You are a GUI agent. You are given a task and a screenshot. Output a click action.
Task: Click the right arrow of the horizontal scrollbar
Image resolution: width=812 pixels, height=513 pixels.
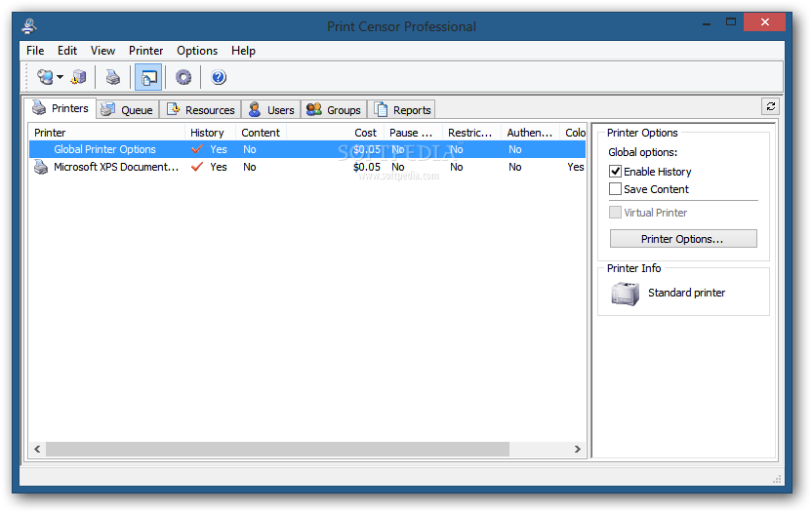point(578,449)
